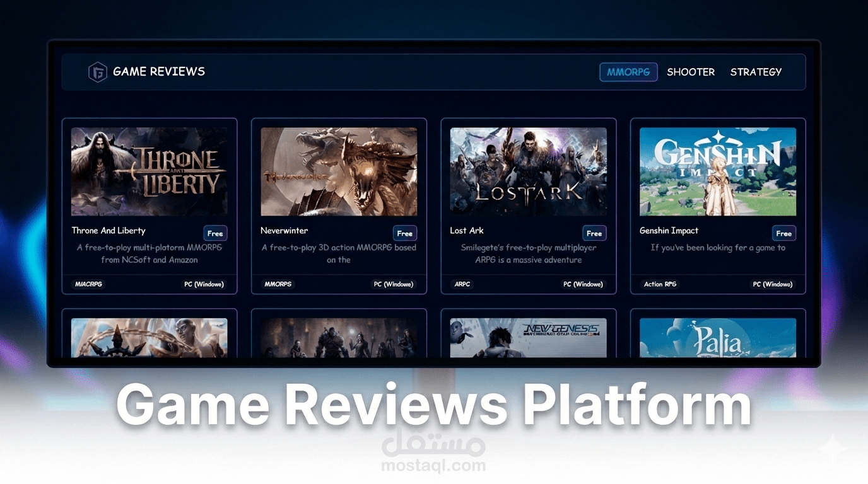Viewport: 868px width, 484px height.
Task: Click the MMORPG genre tag on Neverwinter
Action: tap(278, 284)
